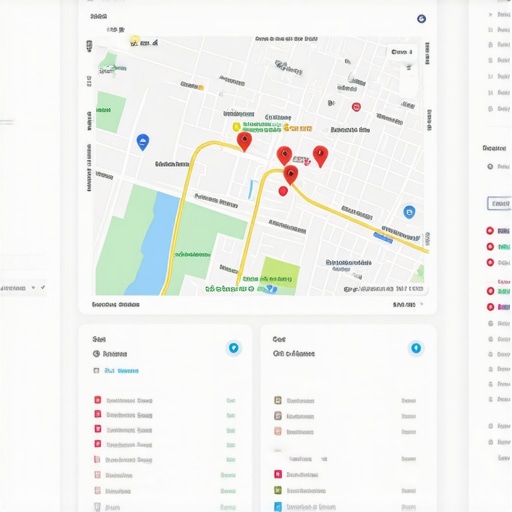Click the blue river area on the map

click(153, 243)
